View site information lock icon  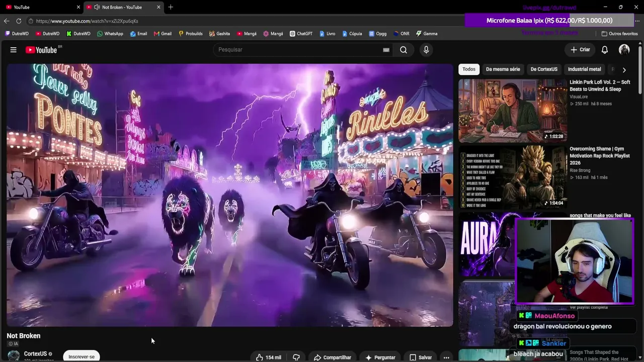[x=31, y=21]
